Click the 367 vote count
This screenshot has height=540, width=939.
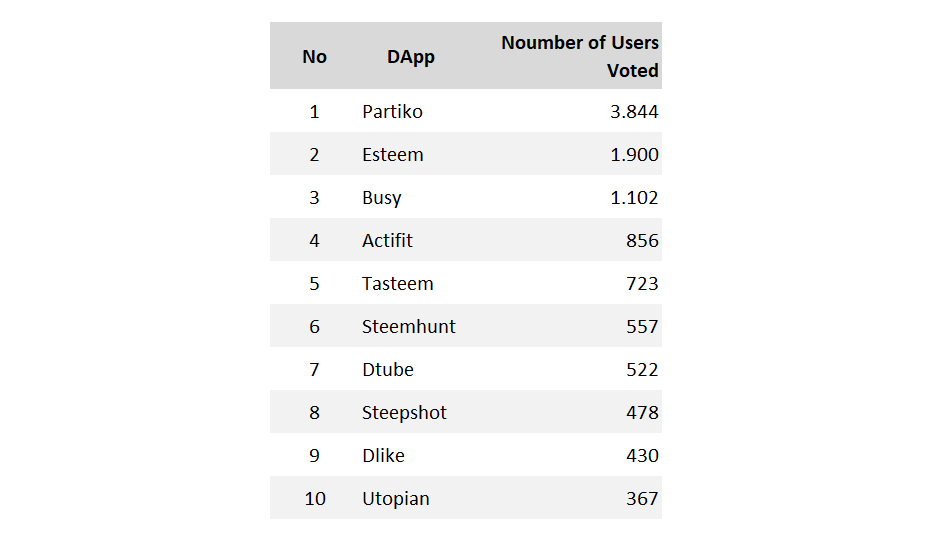[x=642, y=499]
